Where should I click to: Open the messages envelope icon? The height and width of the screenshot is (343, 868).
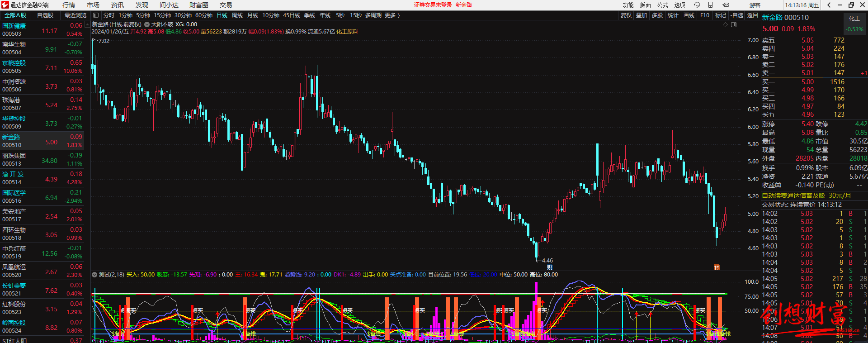coord(726,5)
